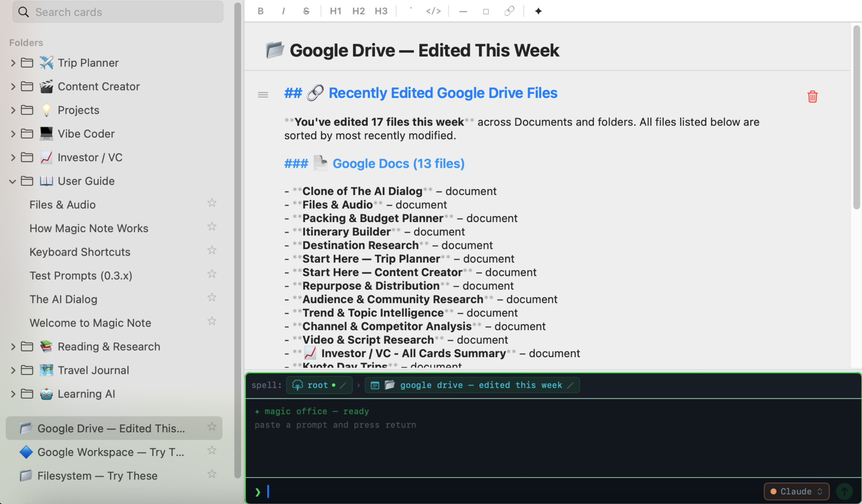Edit root spell pencil icon
The width and height of the screenshot is (862, 504).
tap(343, 385)
